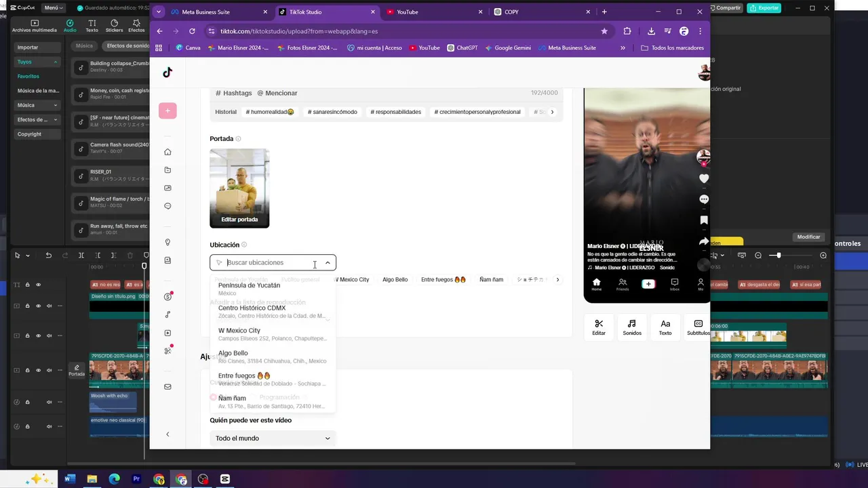Zoom in CapCut timeline with plus magnifier
868x488 pixels.
point(823,256)
